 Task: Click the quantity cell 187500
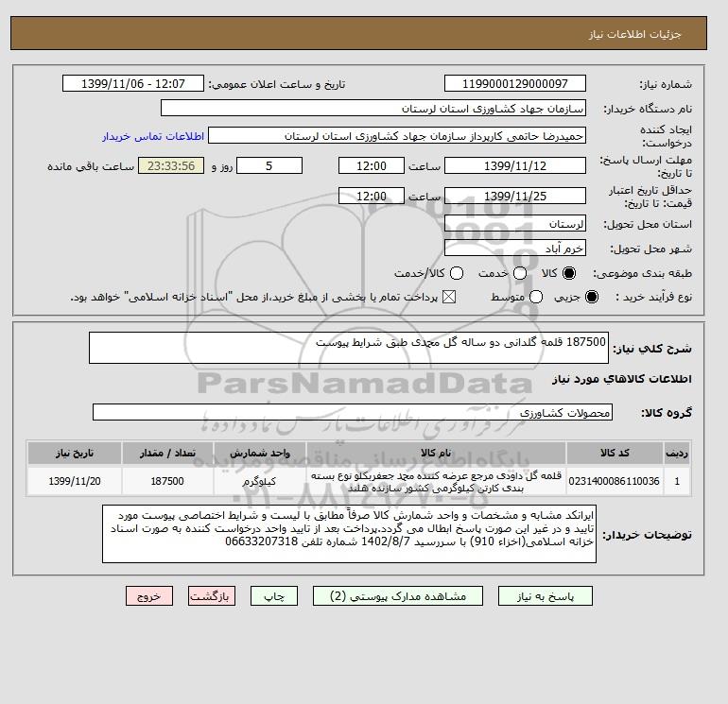pos(167,481)
